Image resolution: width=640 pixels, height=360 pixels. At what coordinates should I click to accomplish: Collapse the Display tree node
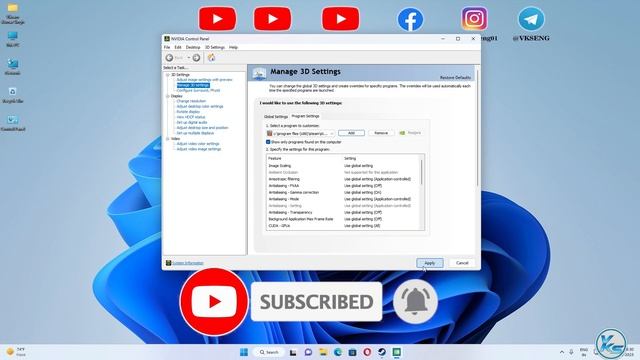[x=167, y=96]
